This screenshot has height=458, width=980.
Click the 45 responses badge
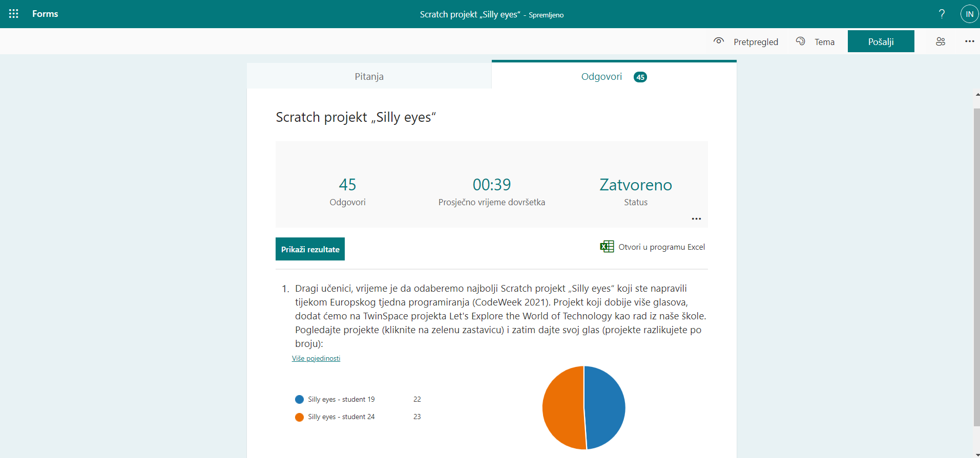point(640,77)
